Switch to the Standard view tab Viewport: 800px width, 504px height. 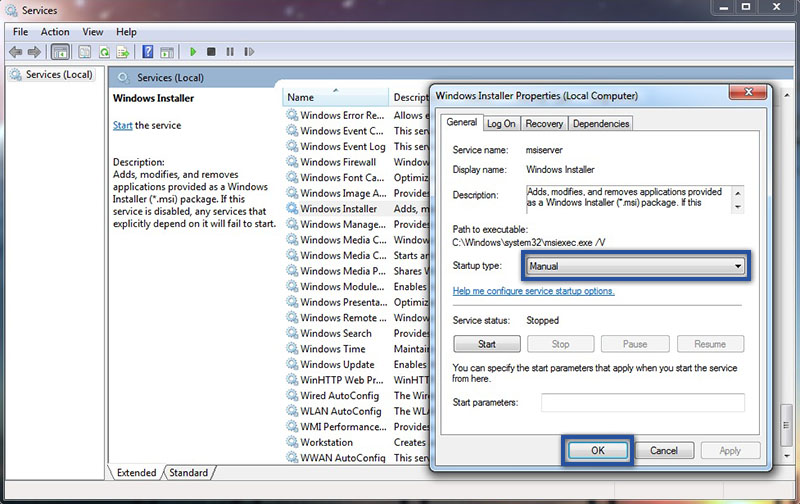tap(189, 472)
